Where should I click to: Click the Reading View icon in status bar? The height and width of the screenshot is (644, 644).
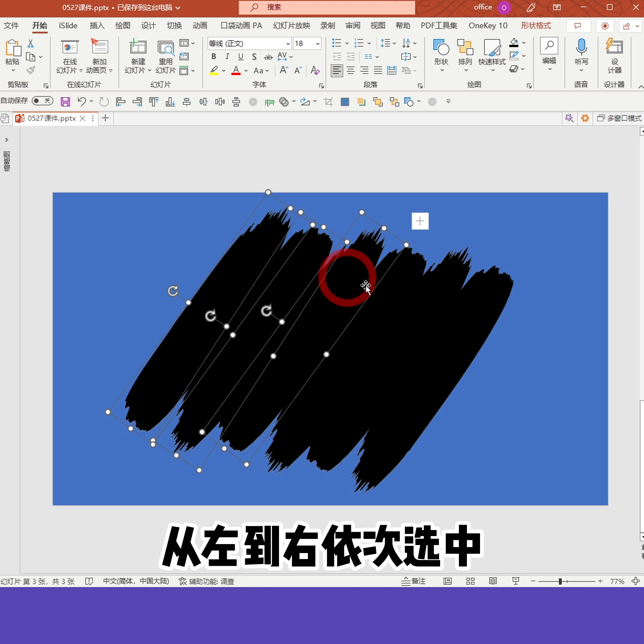click(493, 581)
